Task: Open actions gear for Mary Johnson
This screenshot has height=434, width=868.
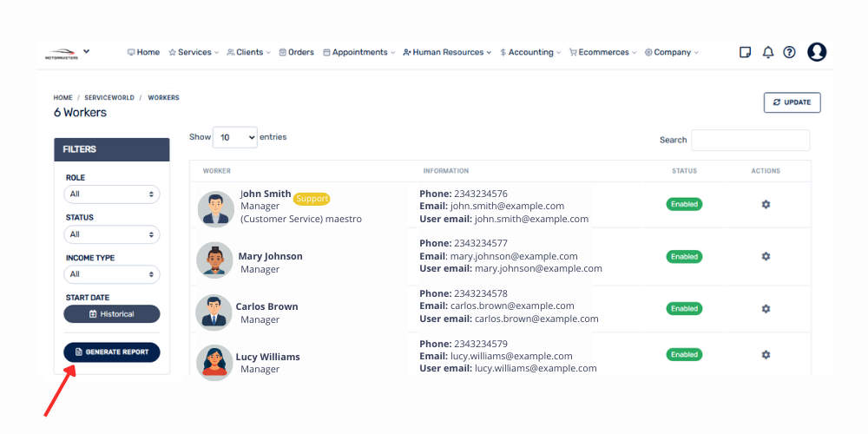Action: coord(766,257)
